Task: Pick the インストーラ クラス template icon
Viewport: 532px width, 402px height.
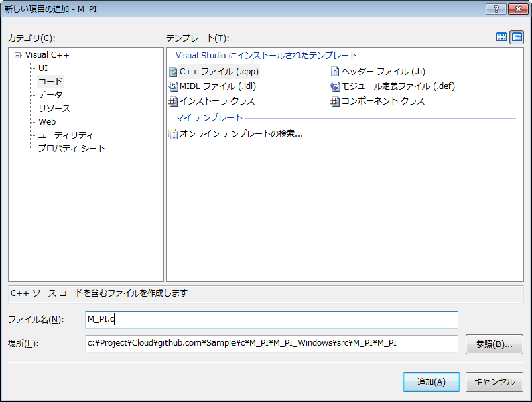Action: (173, 101)
